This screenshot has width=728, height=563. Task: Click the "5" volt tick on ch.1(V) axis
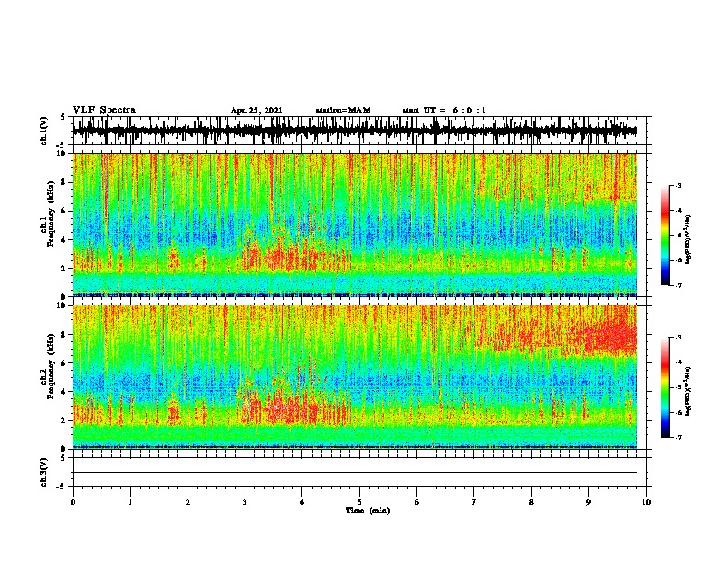point(63,117)
